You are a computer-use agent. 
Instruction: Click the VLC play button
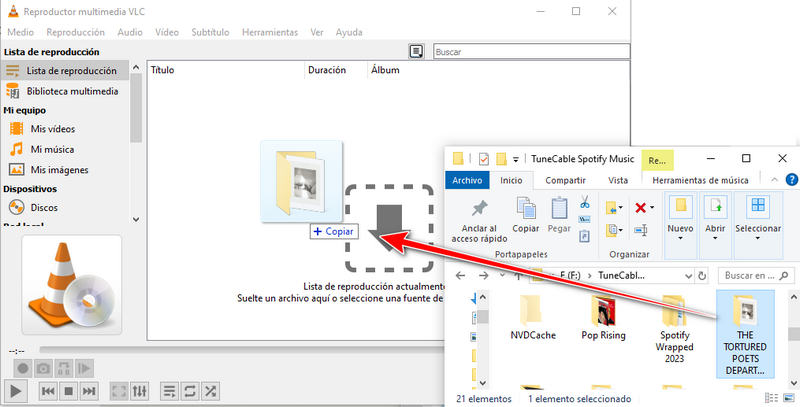15,391
